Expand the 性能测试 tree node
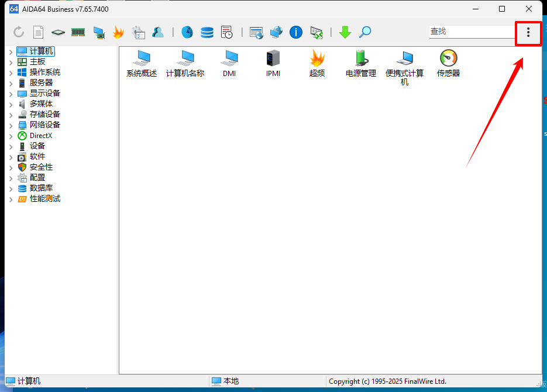The image size is (547, 392). [x=11, y=200]
